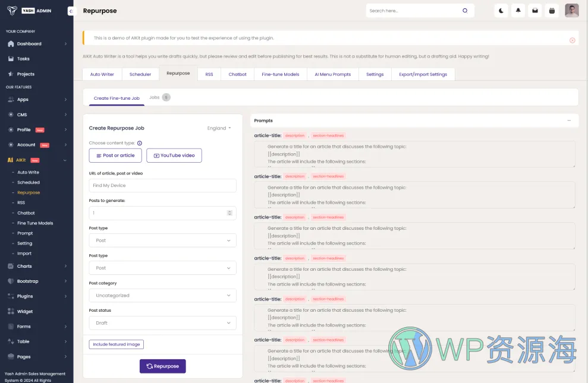Viewport: 588px width, 383px height.
Task: Click the Apps sidebar icon
Action: (x=11, y=100)
